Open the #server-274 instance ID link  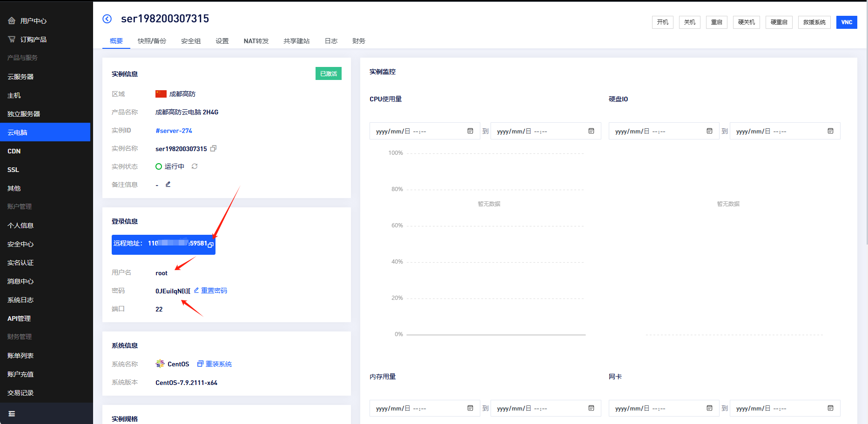(x=174, y=131)
